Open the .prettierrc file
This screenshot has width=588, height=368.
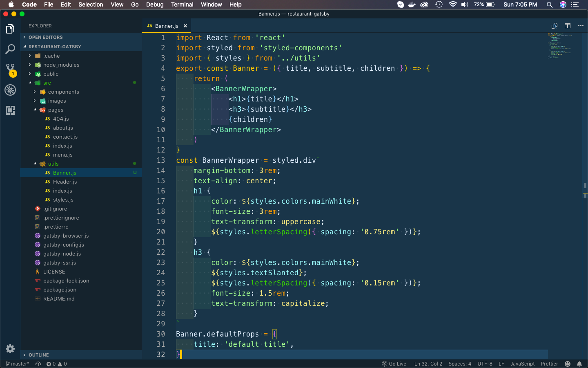[x=81, y=227]
